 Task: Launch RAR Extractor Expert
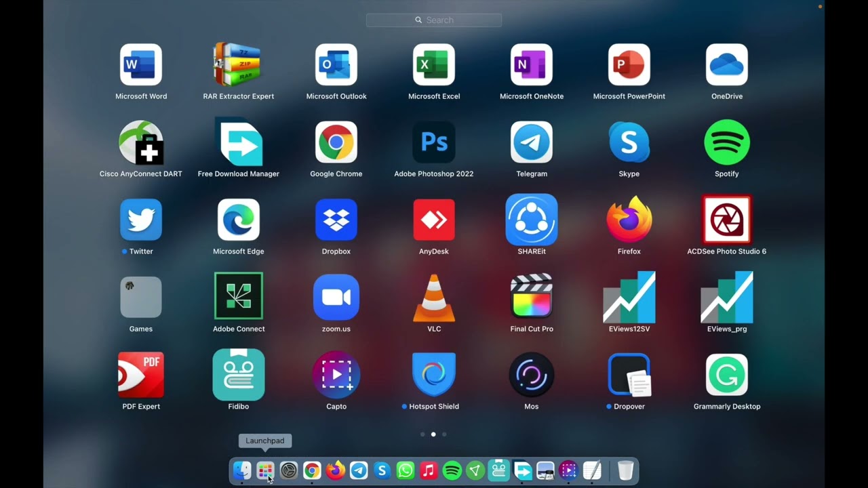pos(239,65)
